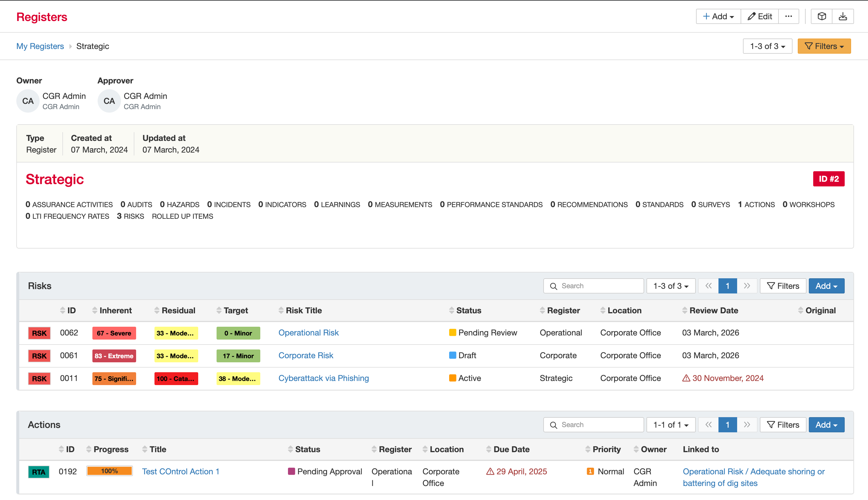Click overdue warning icon beside 30 November, 2024
The image size is (868, 500).
(686, 378)
